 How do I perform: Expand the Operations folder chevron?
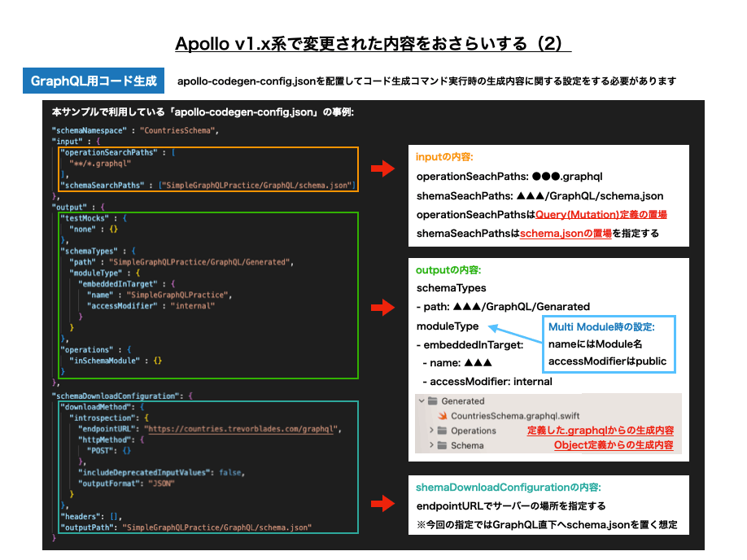431,431
